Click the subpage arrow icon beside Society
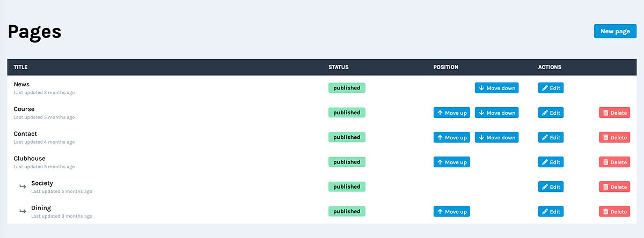The image size is (644, 238). coord(23,187)
